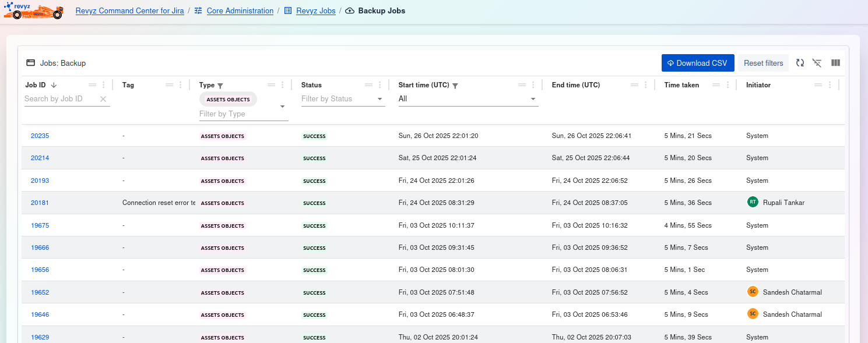The image size is (868, 343).
Task: Click the filter funnel icon beside Type
Action: click(x=220, y=86)
